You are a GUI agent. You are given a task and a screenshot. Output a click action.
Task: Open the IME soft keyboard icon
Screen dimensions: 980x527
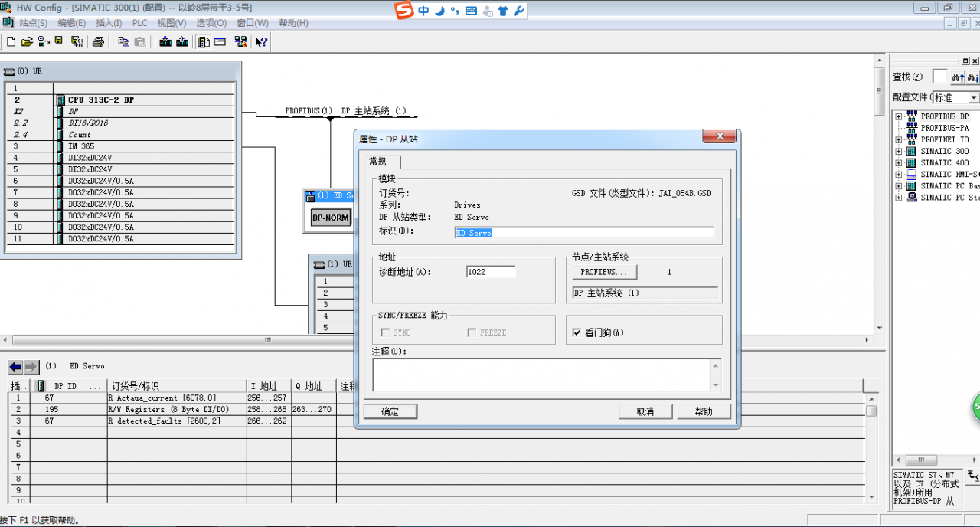(x=470, y=11)
